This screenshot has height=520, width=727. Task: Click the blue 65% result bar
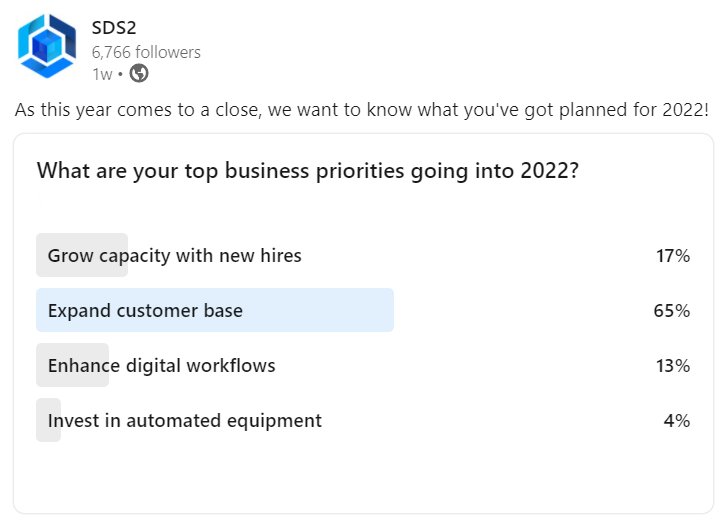tap(215, 310)
